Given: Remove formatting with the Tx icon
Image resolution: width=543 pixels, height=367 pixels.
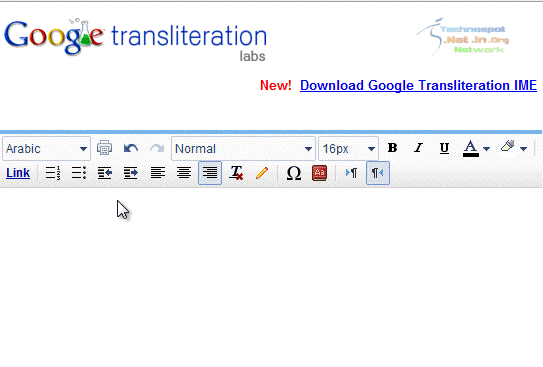Looking at the screenshot, I should click(236, 172).
